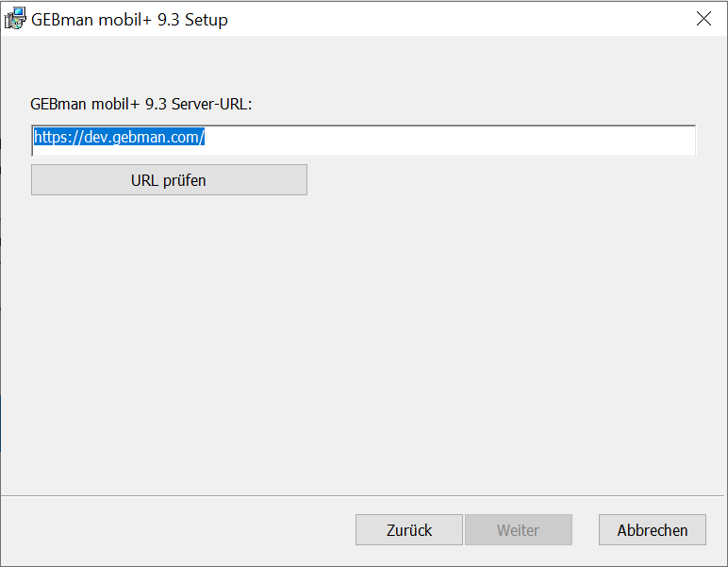Focus the Server-URL input field
Image resolution: width=728 pixels, height=567 pixels.
364,141
